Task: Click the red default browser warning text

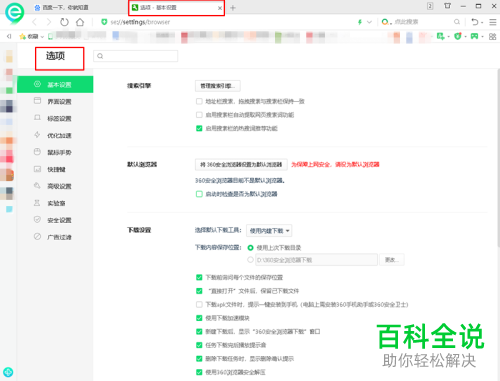Action: coord(335,165)
